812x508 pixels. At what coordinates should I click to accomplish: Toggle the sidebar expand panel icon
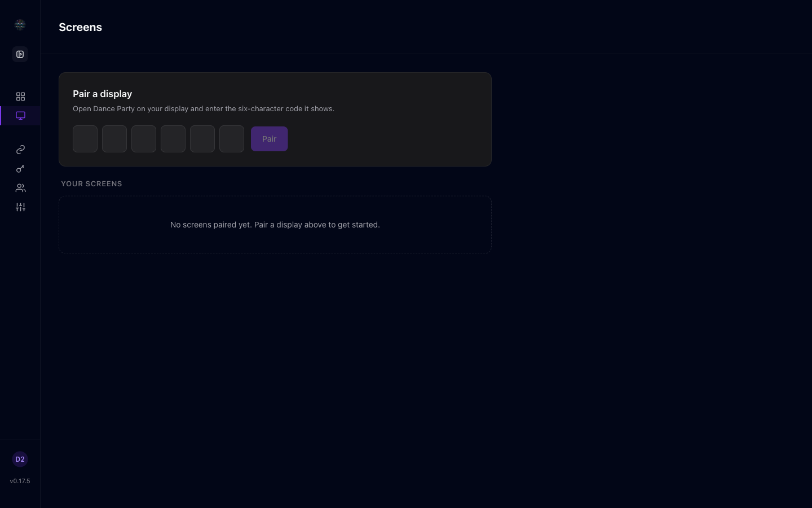click(x=20, y=54)
